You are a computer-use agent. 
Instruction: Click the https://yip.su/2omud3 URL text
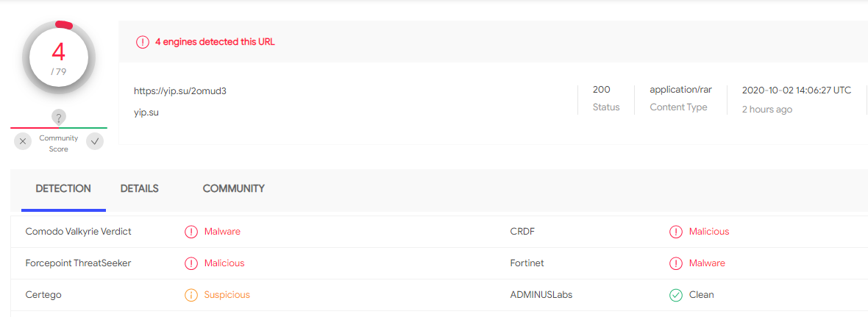180,91
